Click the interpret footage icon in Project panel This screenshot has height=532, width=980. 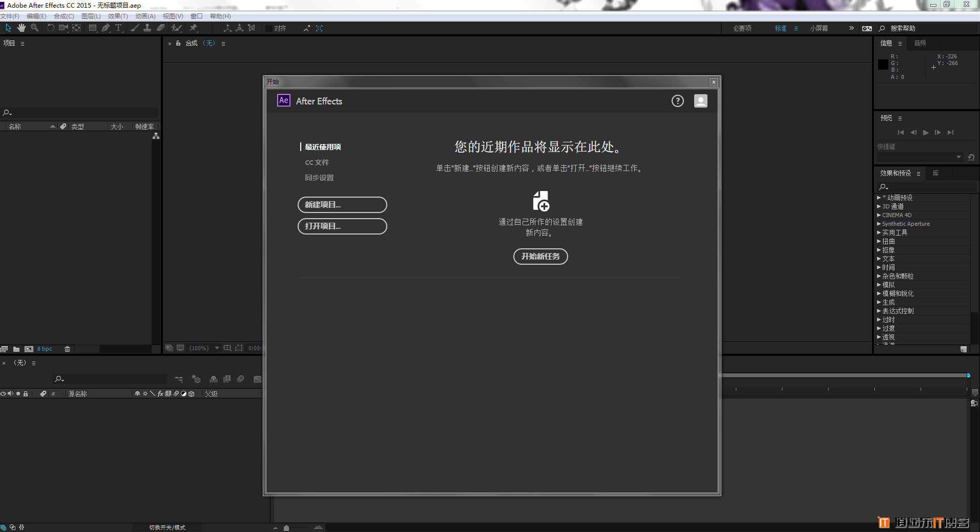point(4,349)
